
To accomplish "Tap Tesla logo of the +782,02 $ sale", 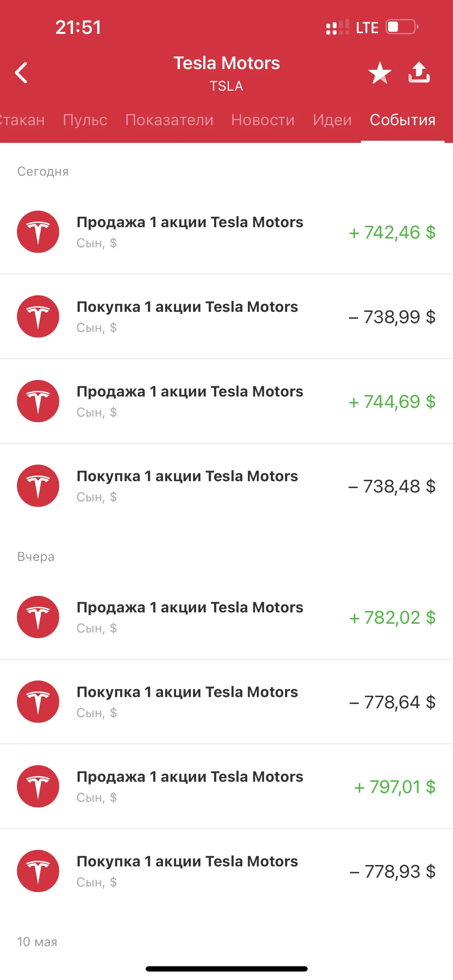I will click(x=38, y=617).
